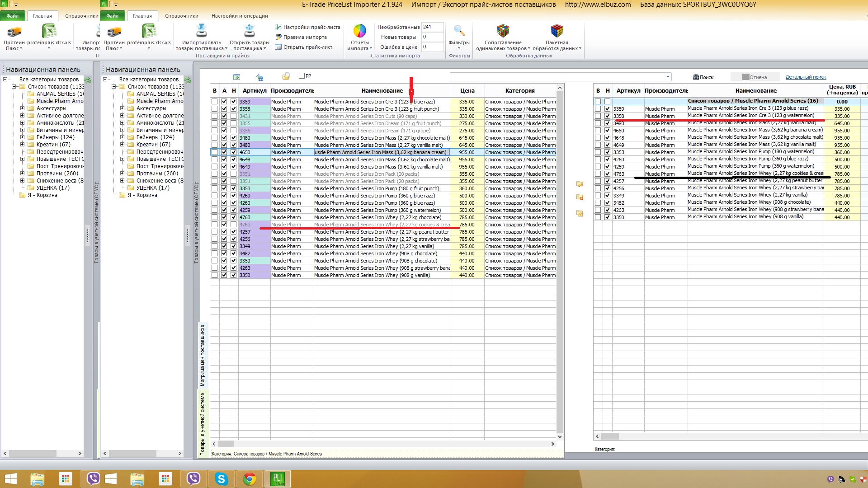Click the PLi E-Trade taskbar icon
868x488 pixels.
pos(277,479)
